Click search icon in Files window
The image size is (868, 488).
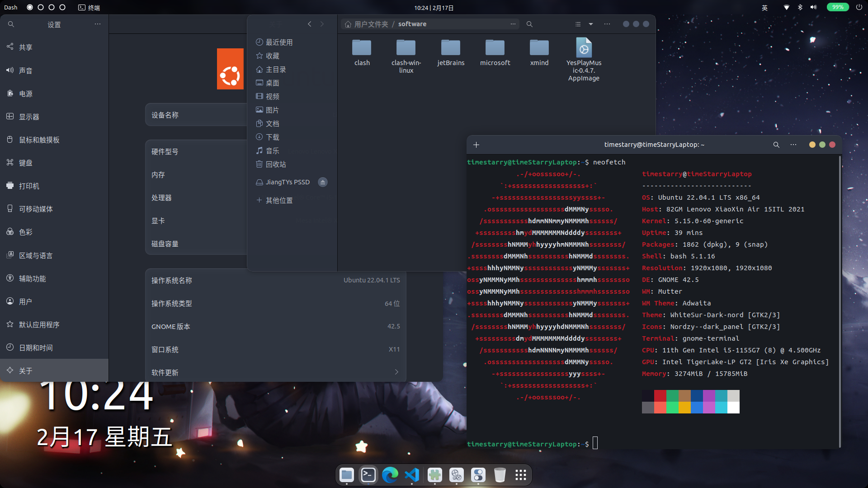click(x=529, y=24)
